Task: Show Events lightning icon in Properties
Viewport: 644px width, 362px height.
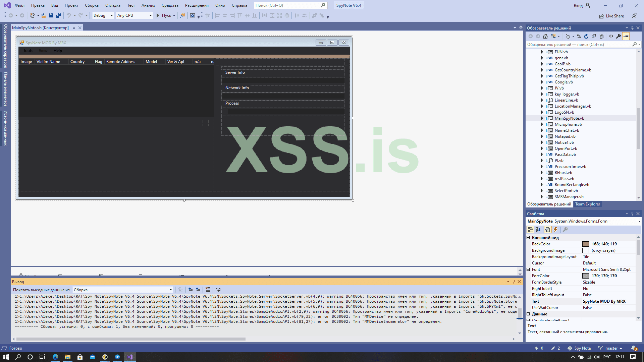Action: tap(555, 230)
